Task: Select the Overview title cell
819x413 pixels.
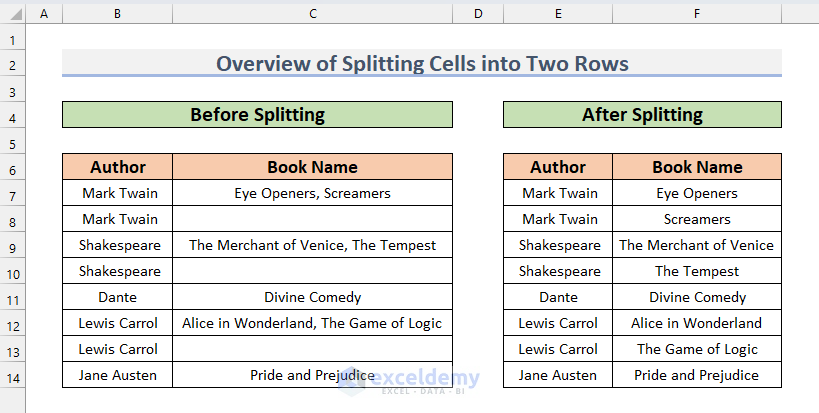Action: tap(421, 64)
